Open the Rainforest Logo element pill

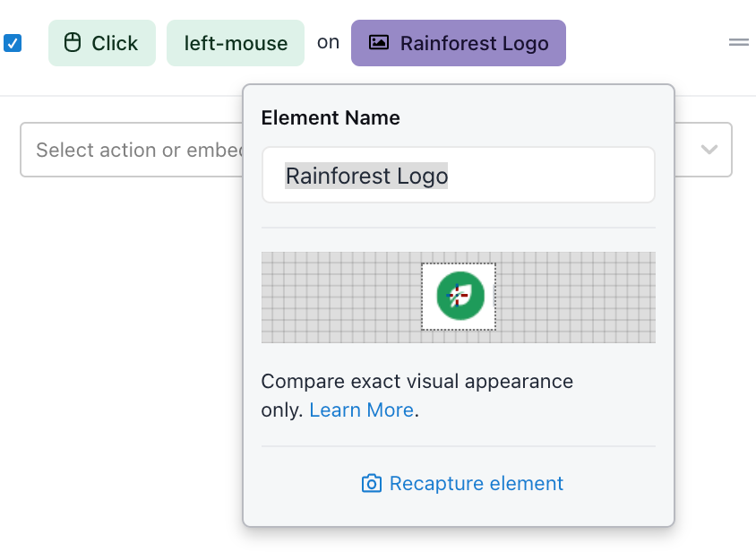(458, 43)
